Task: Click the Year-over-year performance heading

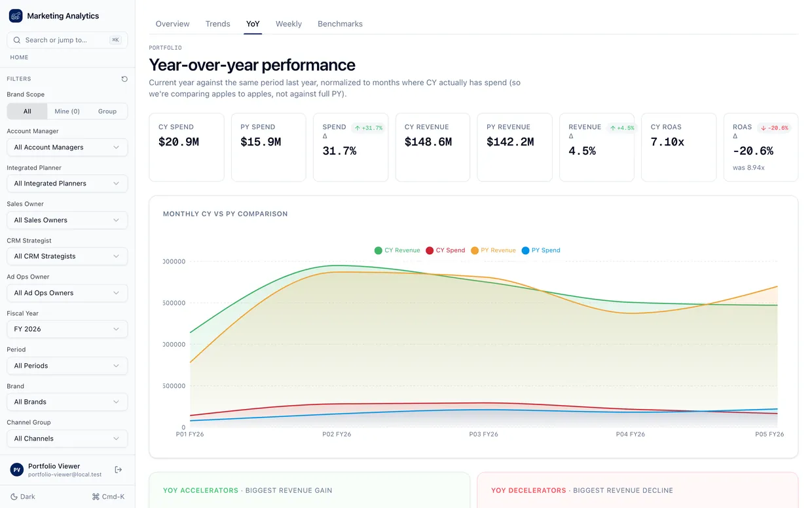Action: [x=252, y=65]
